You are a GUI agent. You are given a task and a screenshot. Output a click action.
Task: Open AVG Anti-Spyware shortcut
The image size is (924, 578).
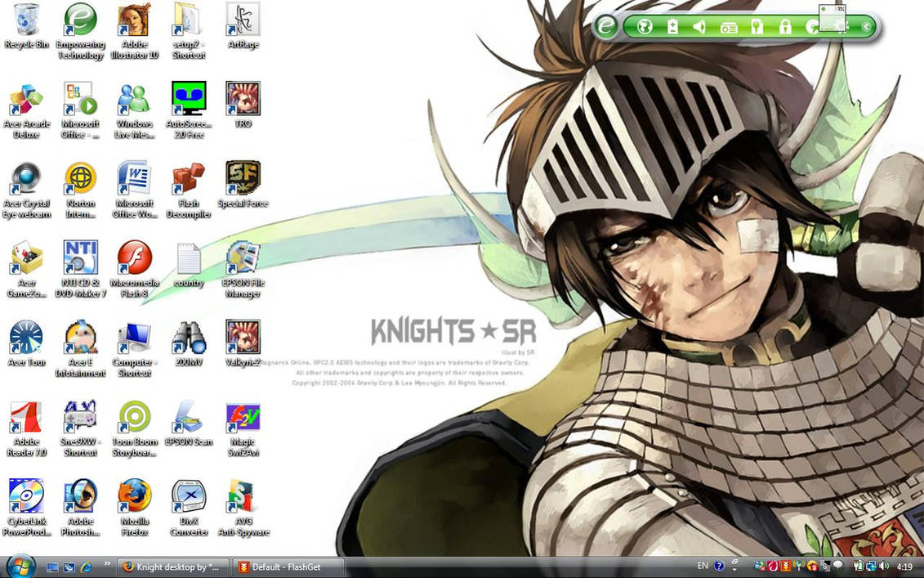[x=243, y=509]
